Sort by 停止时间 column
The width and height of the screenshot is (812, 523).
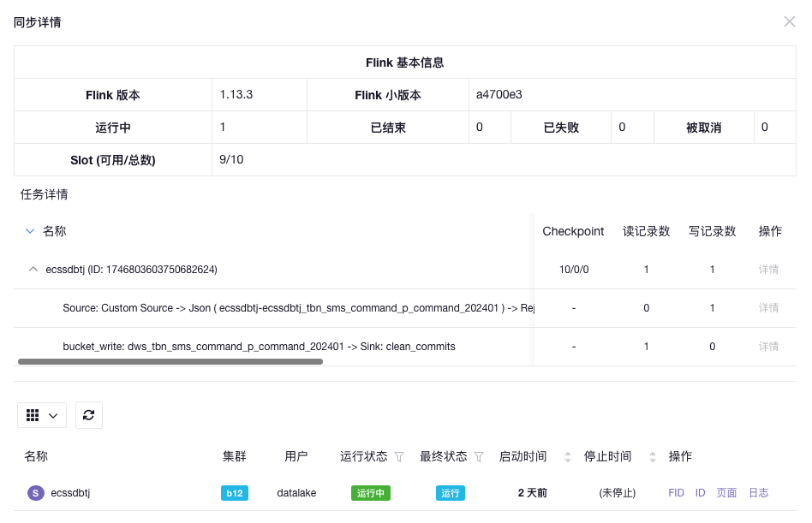tap(654, 457)
